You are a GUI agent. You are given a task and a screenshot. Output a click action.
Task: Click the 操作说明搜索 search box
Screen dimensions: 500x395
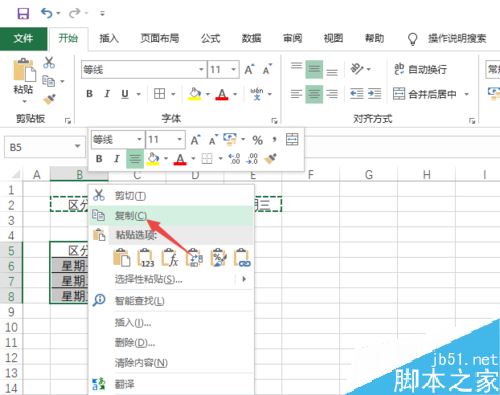pos(457,38)
